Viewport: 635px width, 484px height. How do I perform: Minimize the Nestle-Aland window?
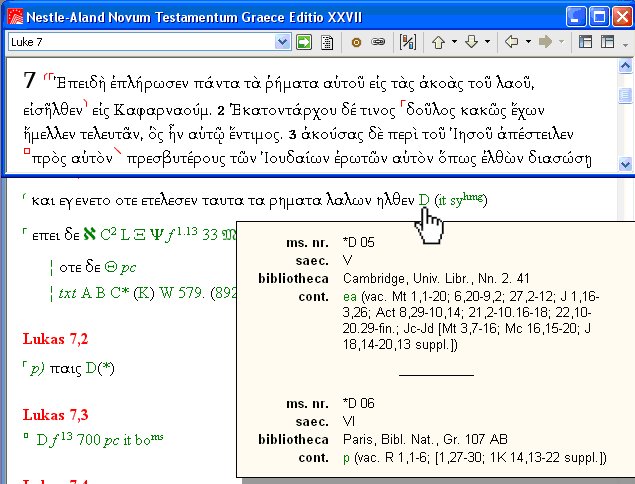pyautogui.click(x=576, y=17)
